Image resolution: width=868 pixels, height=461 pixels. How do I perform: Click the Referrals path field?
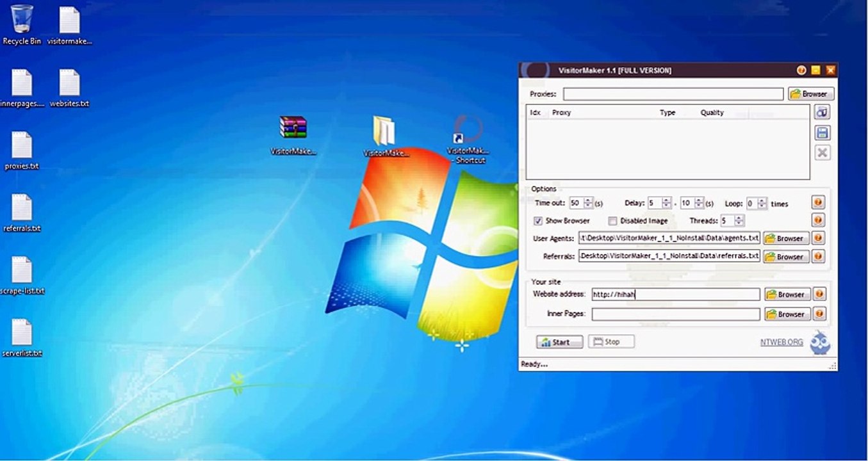(x=669, y=256)
